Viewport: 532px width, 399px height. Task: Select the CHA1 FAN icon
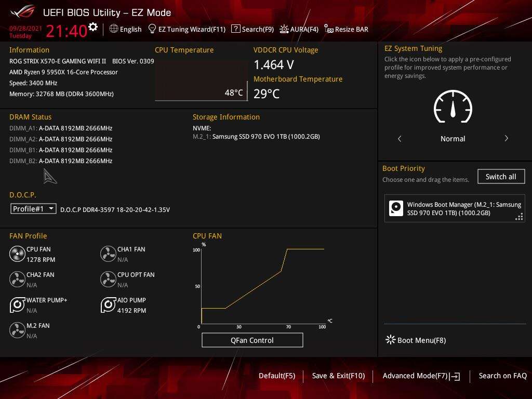pos(108,254)
